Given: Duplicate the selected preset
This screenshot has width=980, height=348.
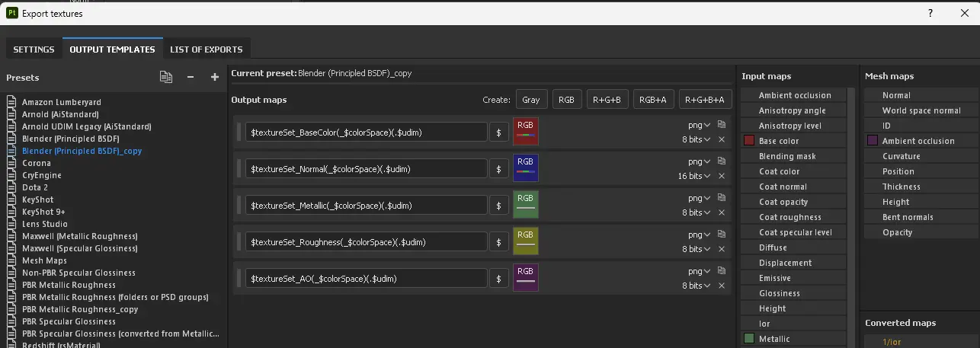Looking at the screenshot, I should coord(165,77).
